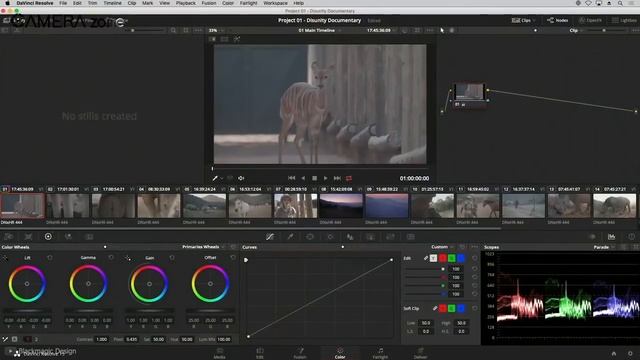This screenshot has height=360, width=640.
Task: Open the Power Window palette icon
Action: click(310, 237)
